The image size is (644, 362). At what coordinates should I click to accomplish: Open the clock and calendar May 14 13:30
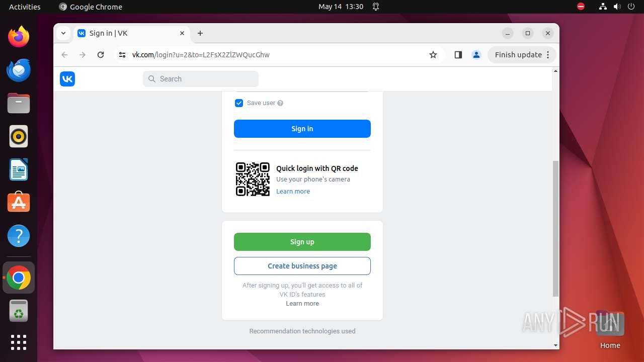pos(341,7)
